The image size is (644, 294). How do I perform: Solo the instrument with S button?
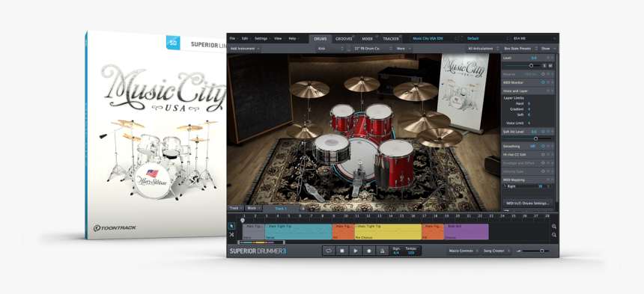click(x=544, y=66)
